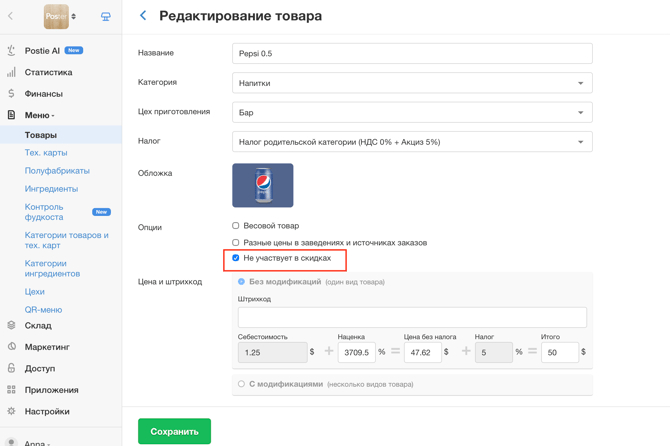670x446 pixels.
Task: Open Финансы section
Action: (44, 94)
